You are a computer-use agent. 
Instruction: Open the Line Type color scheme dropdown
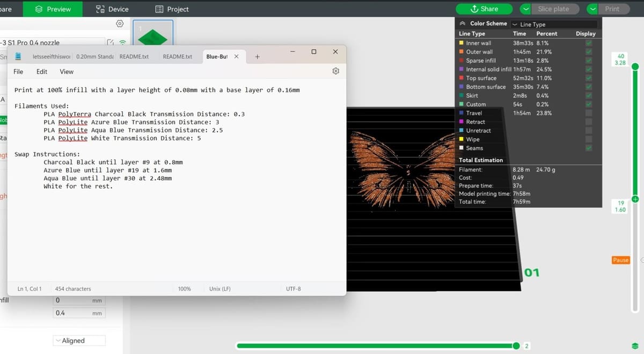coord(554,24)
